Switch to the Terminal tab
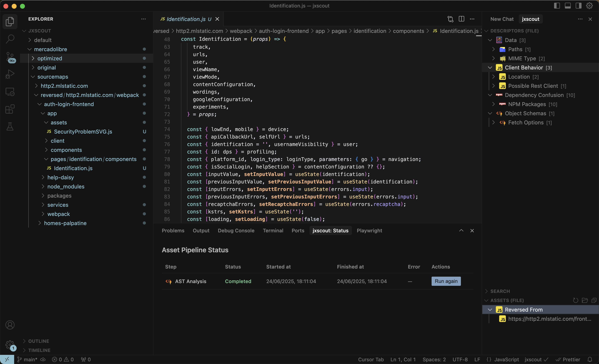599x364 pixels. [x=273, y=230]
